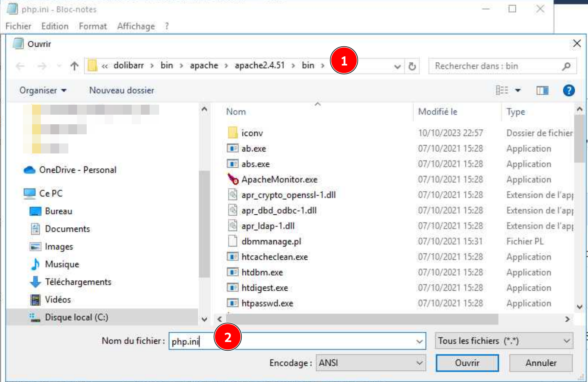Click the Annuler button
This screenshot has height=382, width=588.
(540, 363)
